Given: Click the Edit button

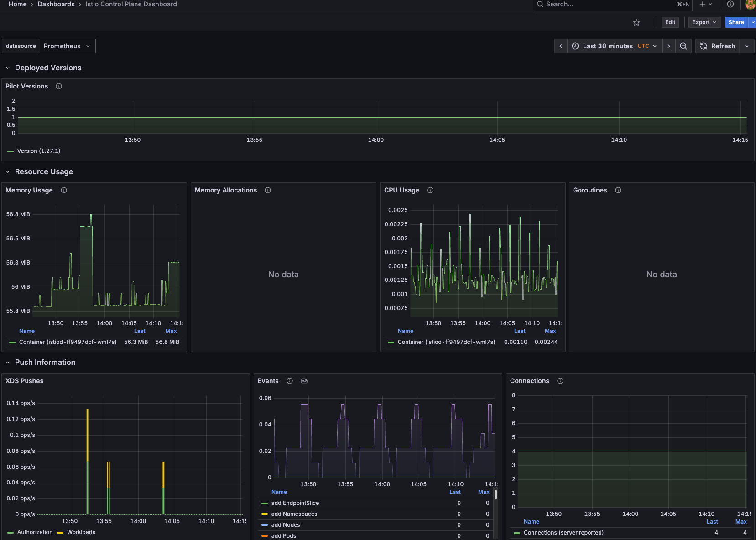Looking at the screenshot, I should (670, 22).
